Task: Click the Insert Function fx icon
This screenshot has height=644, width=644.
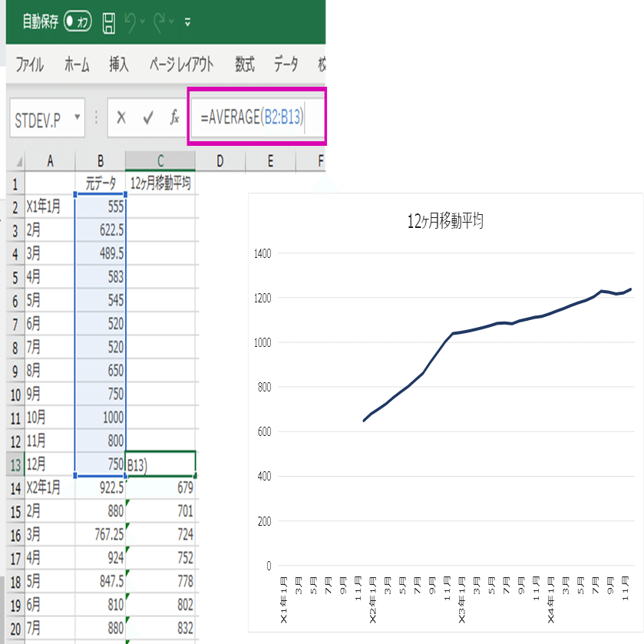Action: (x=174, y=118)
